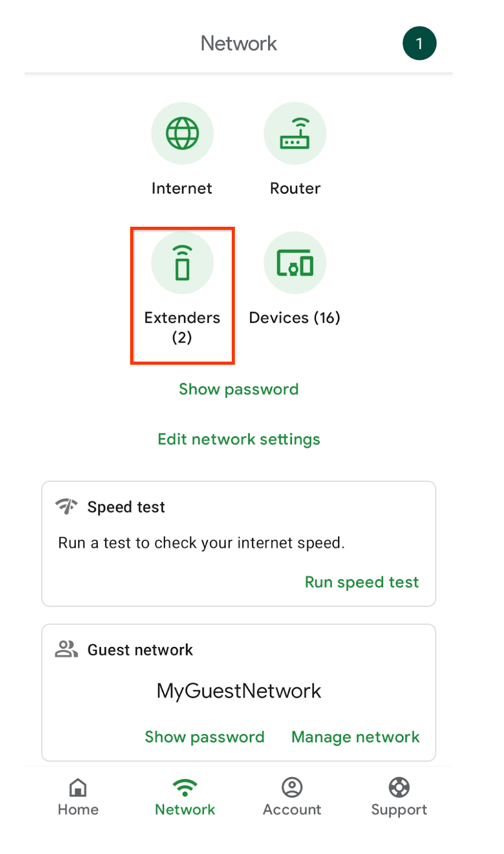
Task: Open the Devices (16) icon
Action: pos(295,263)
